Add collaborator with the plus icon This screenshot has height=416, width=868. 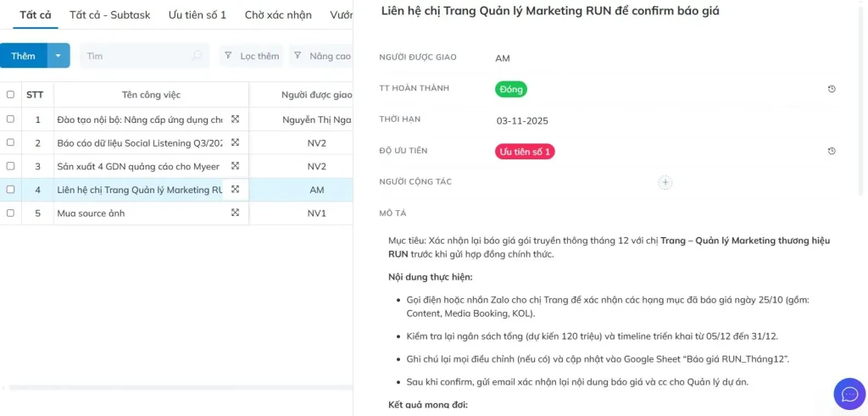coord(665,182)
